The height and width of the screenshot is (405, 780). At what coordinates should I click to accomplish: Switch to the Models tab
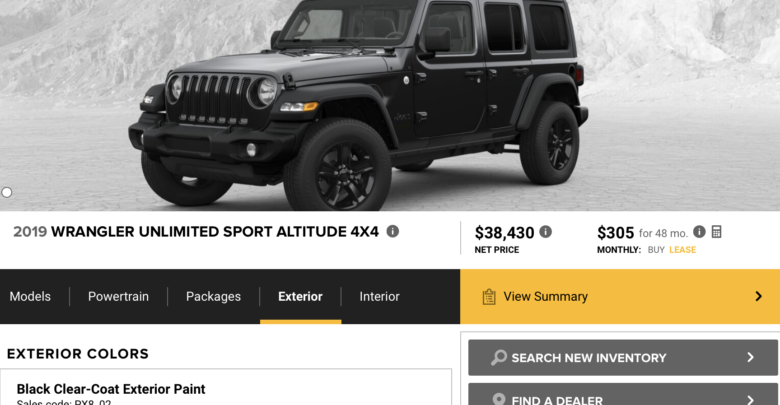[x=30, y=297]
